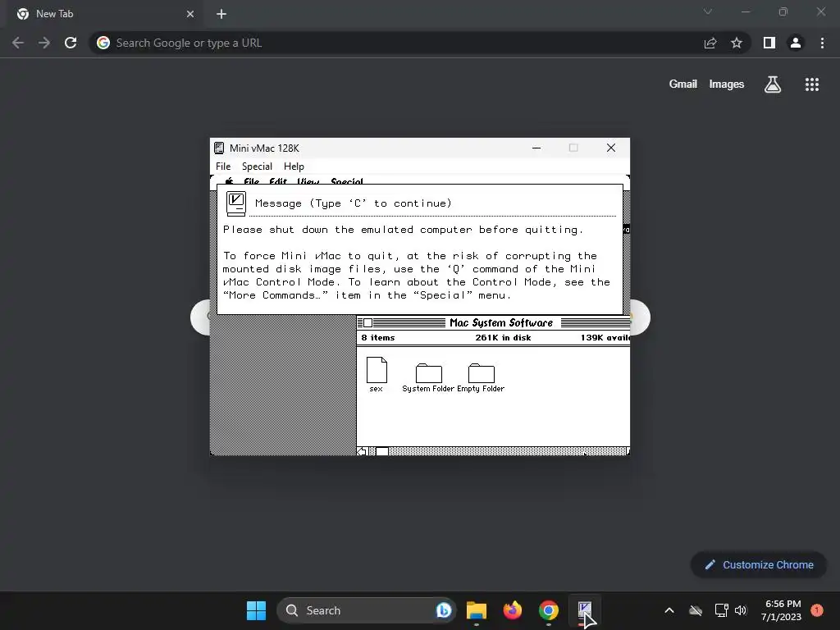Bookmark this tab with the star icon
This screenshot has width=840, height=630.
click(737, 43)
